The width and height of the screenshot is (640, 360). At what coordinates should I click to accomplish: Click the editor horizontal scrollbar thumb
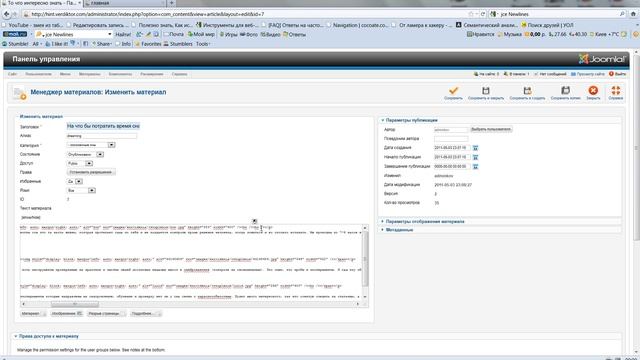coord(75,304)
